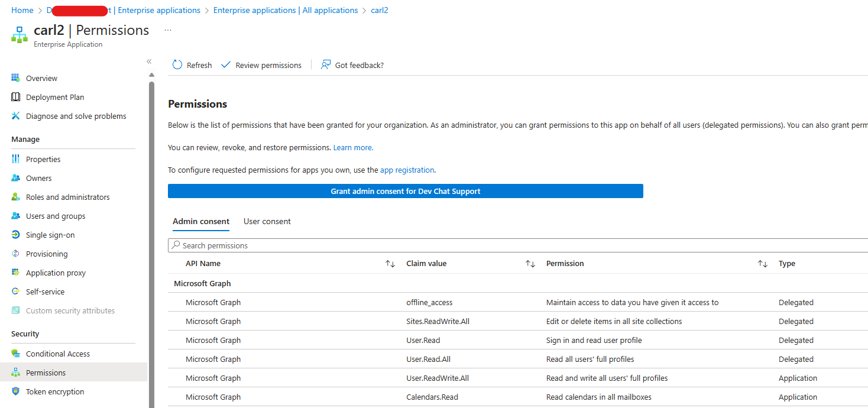Click 'Sign in and read user profile' permission
The image size is (868, 408).
[x=594, y=340]
